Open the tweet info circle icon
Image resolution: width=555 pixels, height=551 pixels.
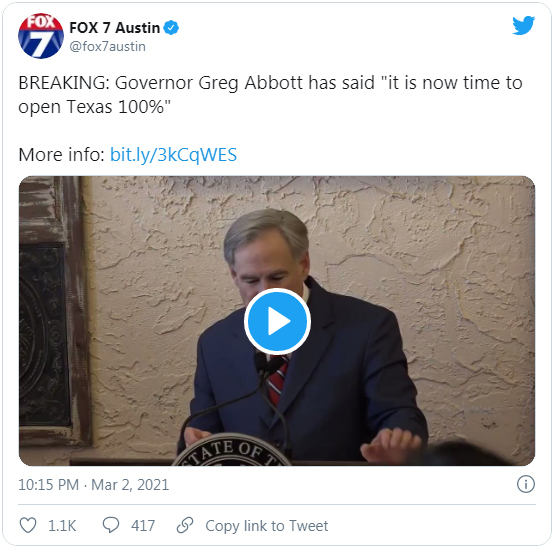coord(526,484)
